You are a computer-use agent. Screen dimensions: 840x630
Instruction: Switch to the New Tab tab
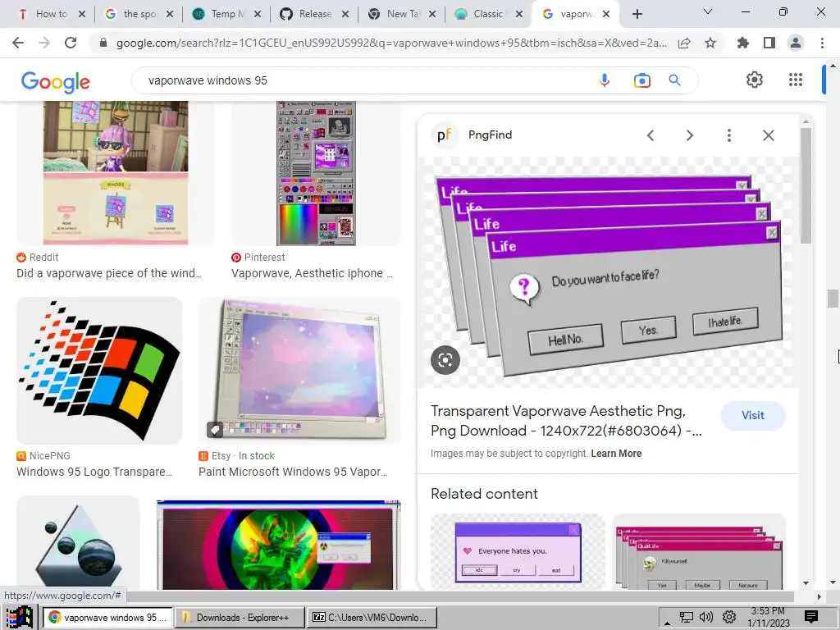403,14
